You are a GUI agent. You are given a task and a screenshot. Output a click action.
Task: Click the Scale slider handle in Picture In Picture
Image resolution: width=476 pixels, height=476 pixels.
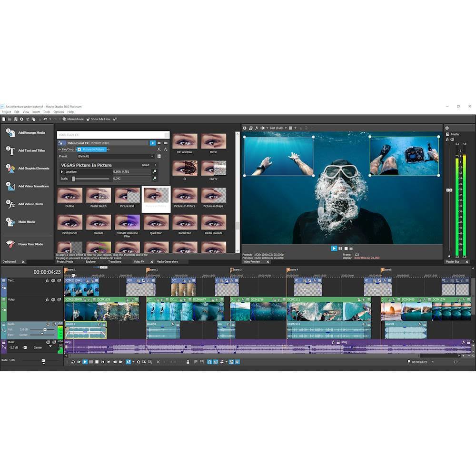(73, 179)
